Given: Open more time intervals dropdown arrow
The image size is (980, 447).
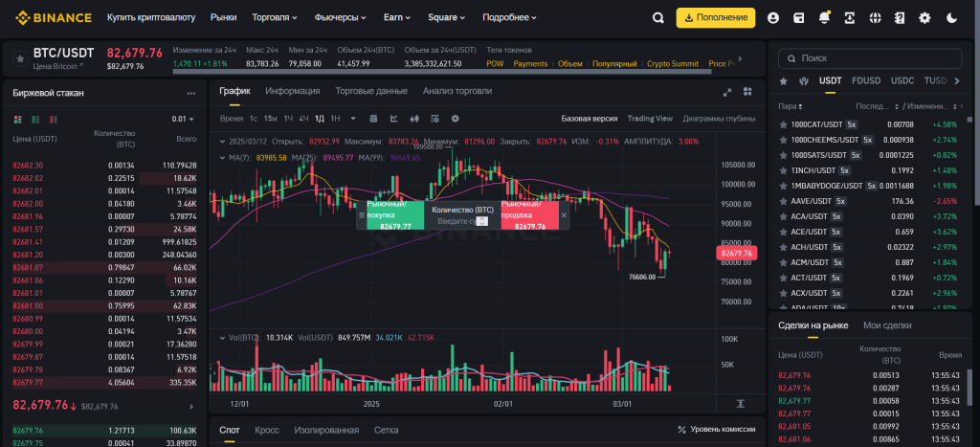Looking at the screenshot, I should click(x=353, y=118).
